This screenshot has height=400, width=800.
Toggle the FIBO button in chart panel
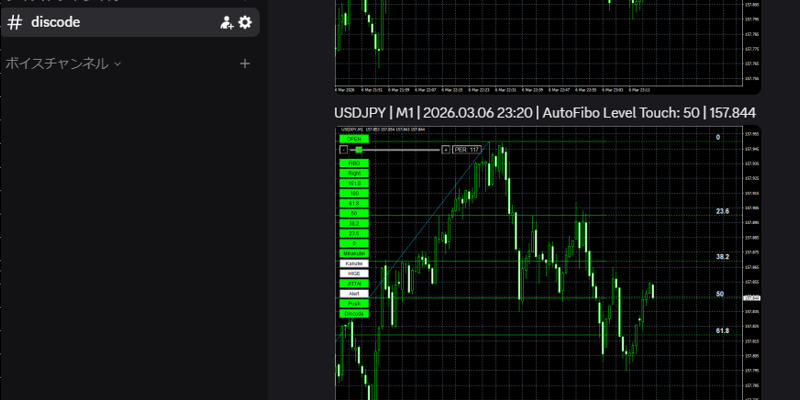[x=354, y=163]
